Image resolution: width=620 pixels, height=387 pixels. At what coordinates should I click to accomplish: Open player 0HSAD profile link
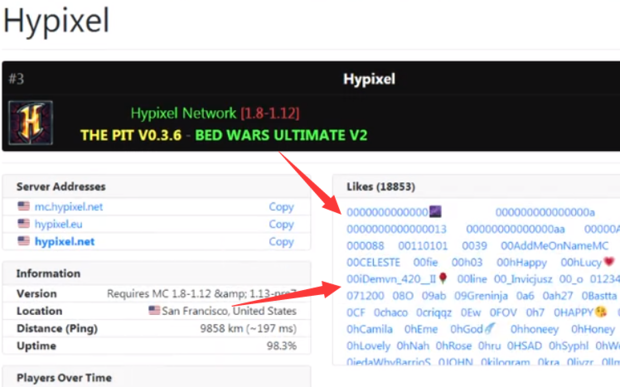(524, 345)
